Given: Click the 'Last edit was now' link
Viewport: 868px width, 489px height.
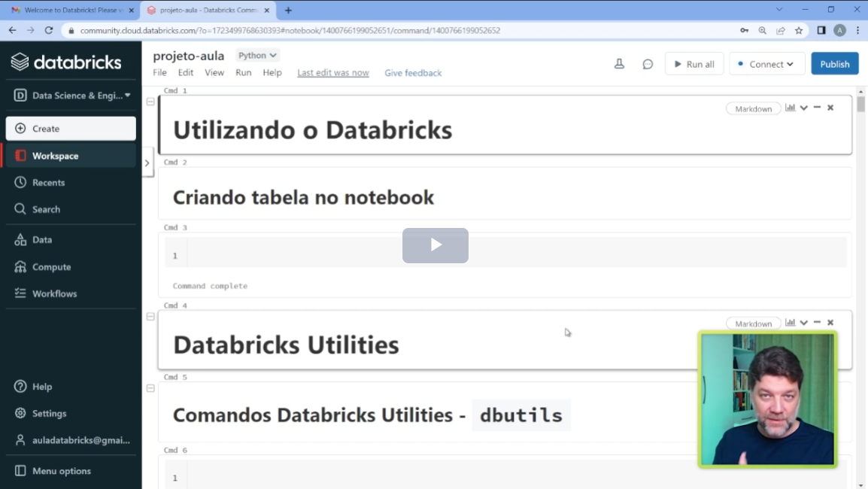Looking at the screenshot, I should (333, 72).
